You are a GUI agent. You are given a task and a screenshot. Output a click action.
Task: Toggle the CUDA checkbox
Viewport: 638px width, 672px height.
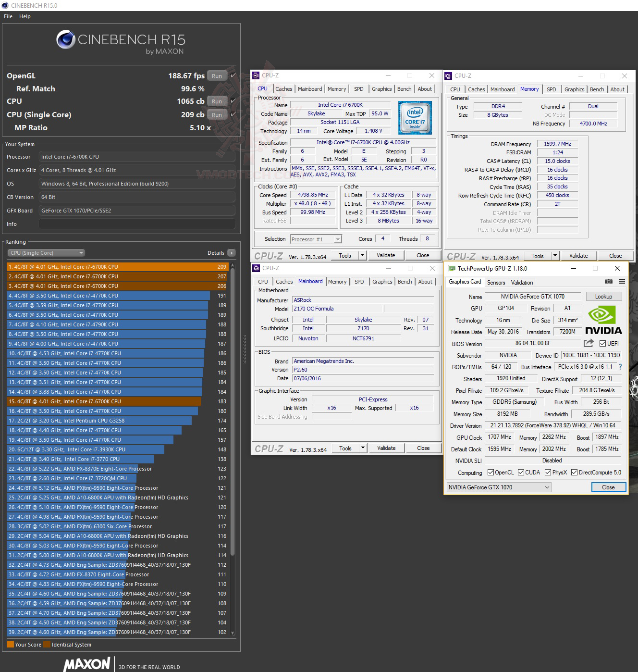521,473
